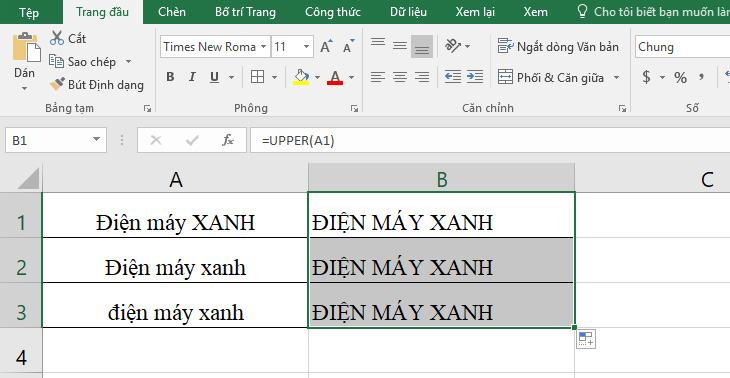The width and height of the screenshot is (730, 378).
Task: Switch to Dữ liệu tab
Action: (408, 12)
